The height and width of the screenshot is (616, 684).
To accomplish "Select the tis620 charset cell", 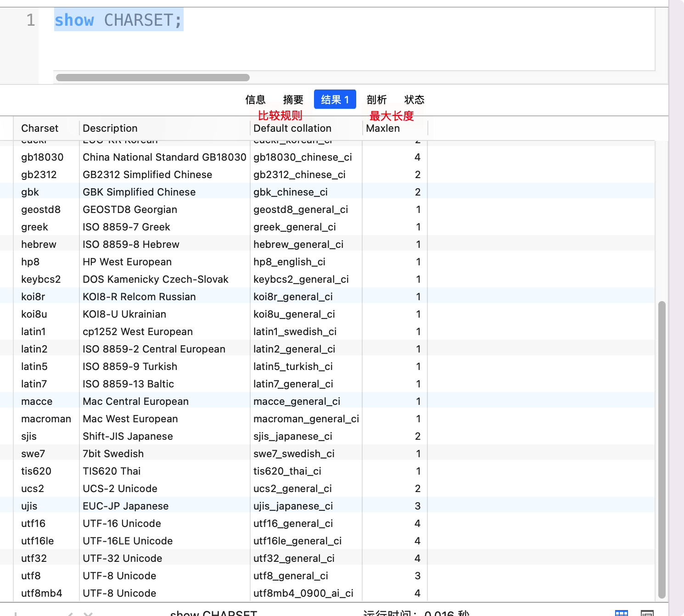I will pos(36,471).
